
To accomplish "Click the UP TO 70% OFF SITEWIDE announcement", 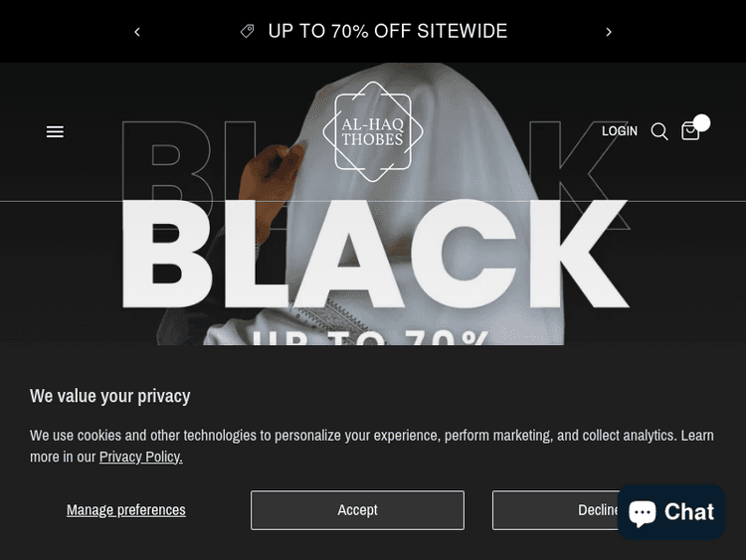I will (388, 32).
